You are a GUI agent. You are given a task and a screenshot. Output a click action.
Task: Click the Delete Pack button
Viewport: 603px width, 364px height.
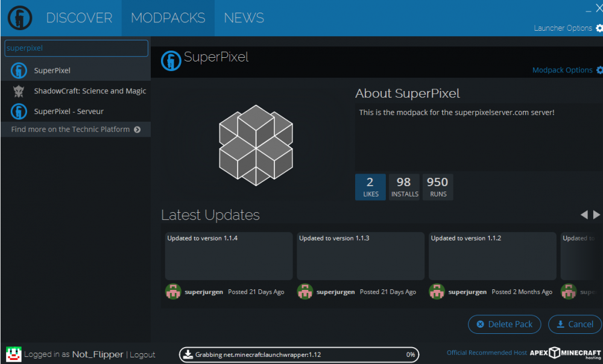click(504, 324)
